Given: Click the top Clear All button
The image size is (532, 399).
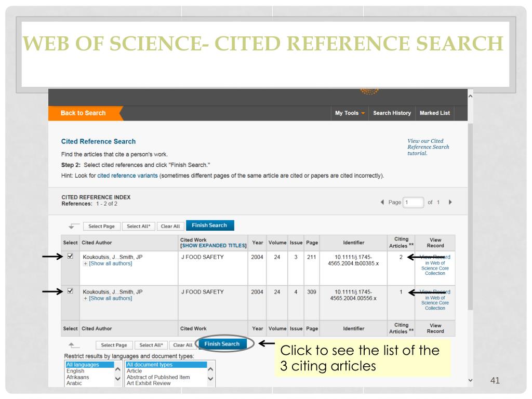Looking at the screenshot, I should pos(170,227).
